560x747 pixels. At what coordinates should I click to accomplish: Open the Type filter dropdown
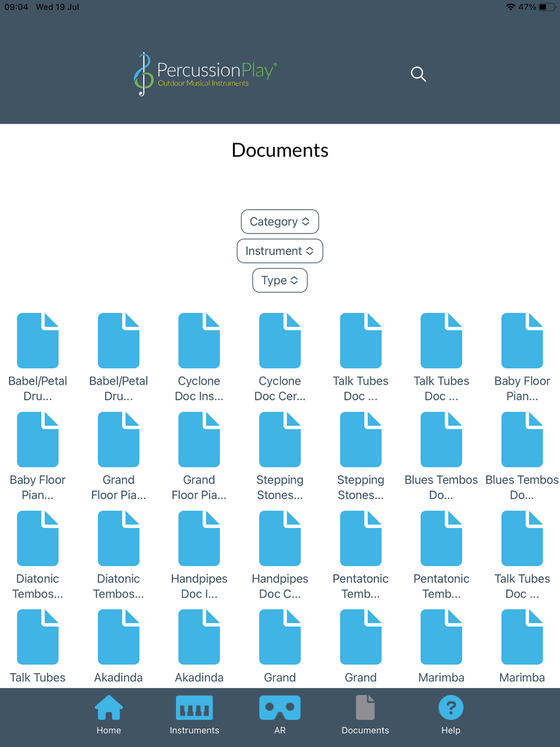point(280,281)
